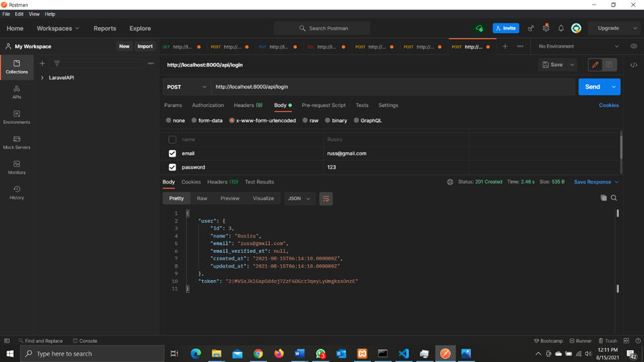The image size is (644, 362).
Task: Open the collections options ellipsis menu
Action: pyautogui.click(x=151, y=63)
